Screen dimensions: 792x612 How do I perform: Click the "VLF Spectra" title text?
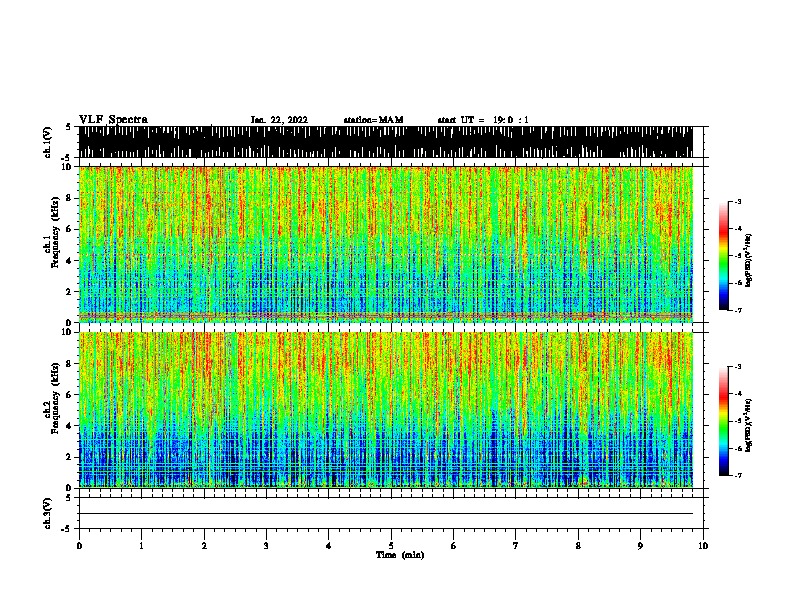(x=113, y=120)
